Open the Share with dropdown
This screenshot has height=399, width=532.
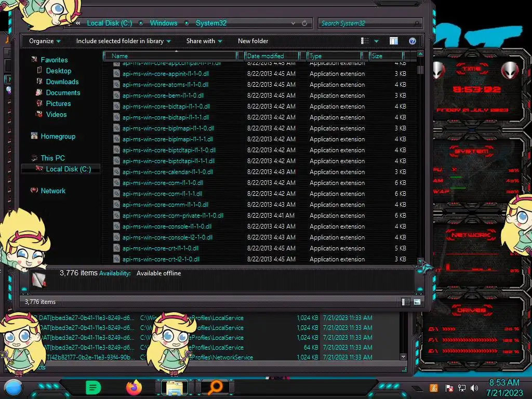click(204, 41)
